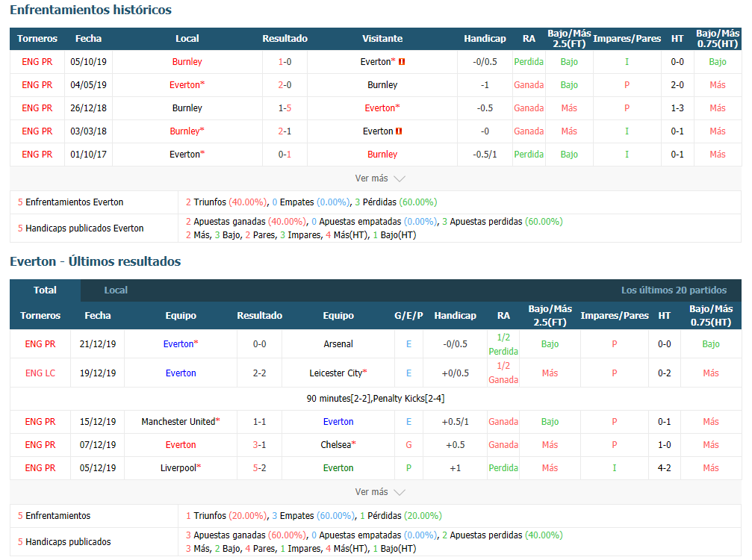This screenshot has width=752, height=560.
Task: Open the visiting Burnley team in the 01/10/17 row
Action: (382, 155)
